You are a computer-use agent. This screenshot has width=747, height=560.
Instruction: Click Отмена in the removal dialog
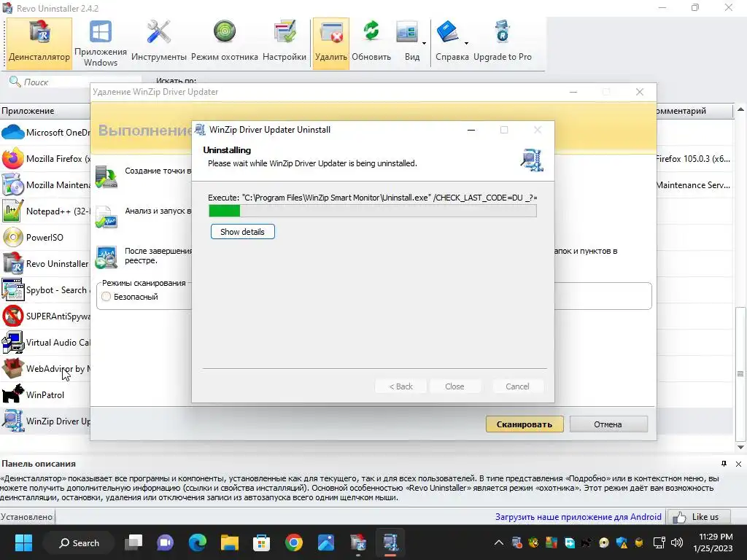coord(608,424)
